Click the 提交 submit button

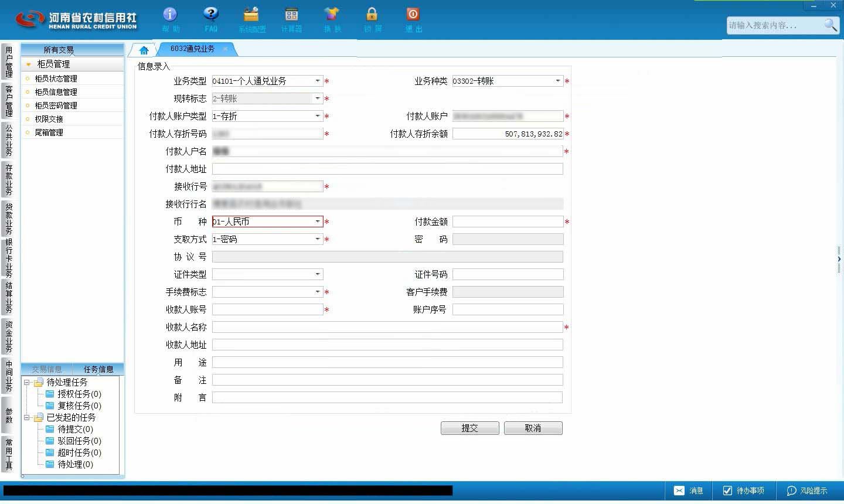click(470, 428)
